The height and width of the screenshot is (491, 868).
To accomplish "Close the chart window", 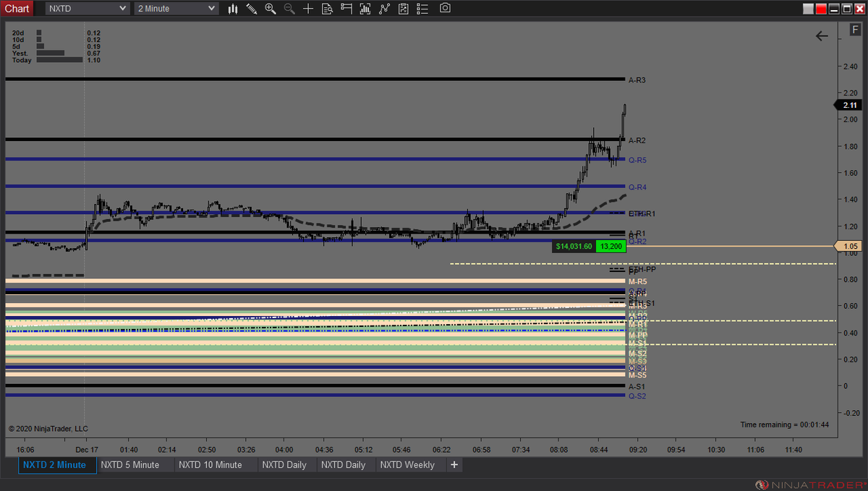I will [x=859, y=9].
